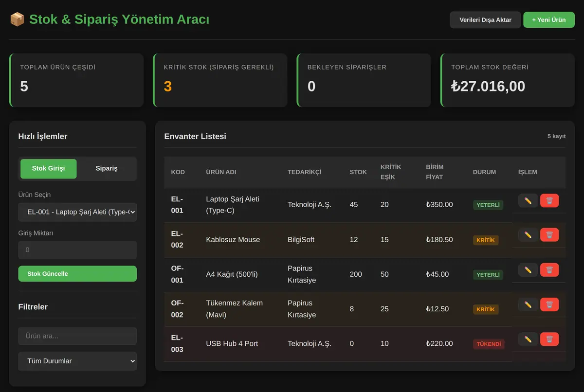Switch to the Sipariş tab
Image resolution: width=584 pixels, height=392 pixels.
pos(107,169)
